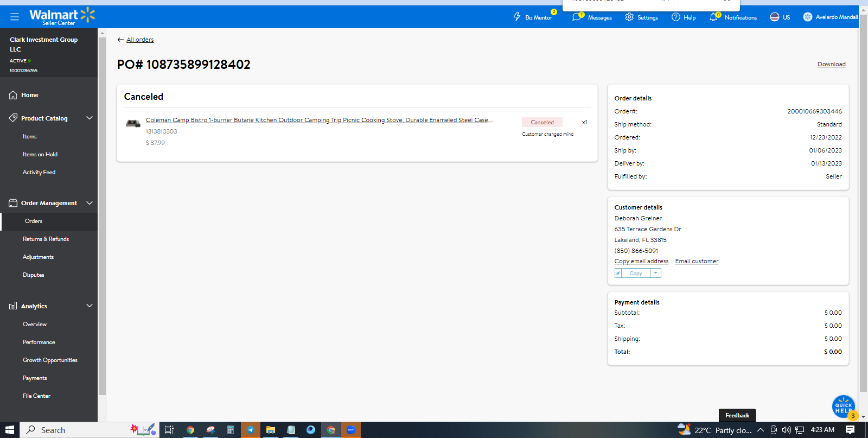The height and width of the screenshot is (438, 868).
Task: Click the back arrow beside All orders
Action: (x=120, y=40)
